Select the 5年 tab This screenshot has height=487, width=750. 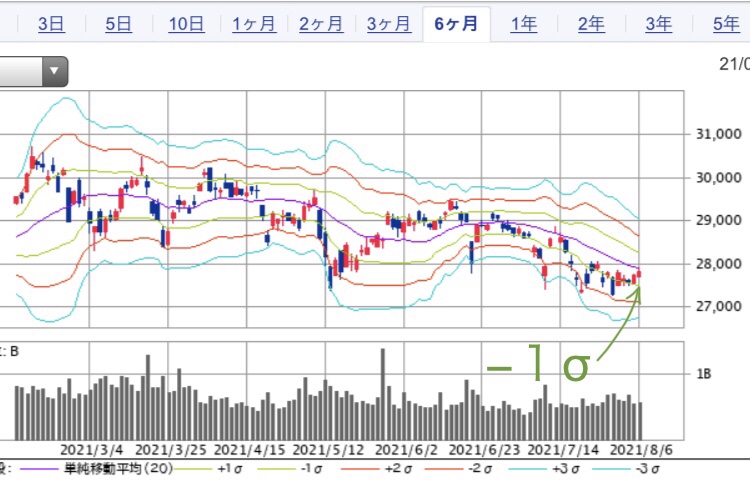point(725,25)
